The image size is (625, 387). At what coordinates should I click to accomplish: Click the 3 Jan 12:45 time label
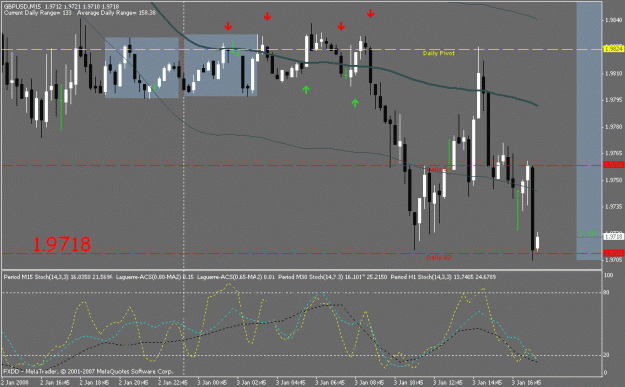point(448,383)
